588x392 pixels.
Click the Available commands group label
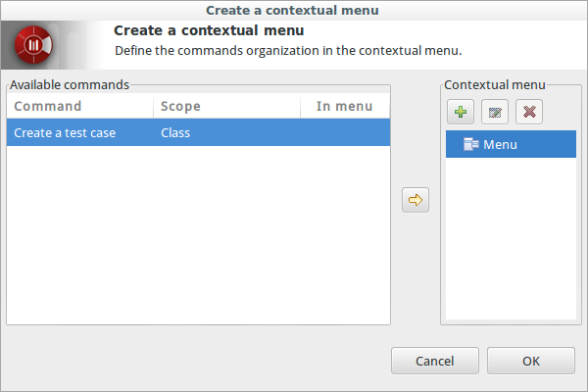coord(70,85)
